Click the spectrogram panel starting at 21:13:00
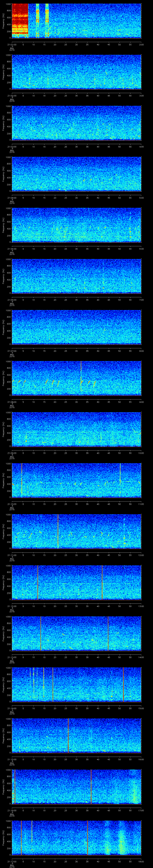The image size is (153, 868). 76,633
